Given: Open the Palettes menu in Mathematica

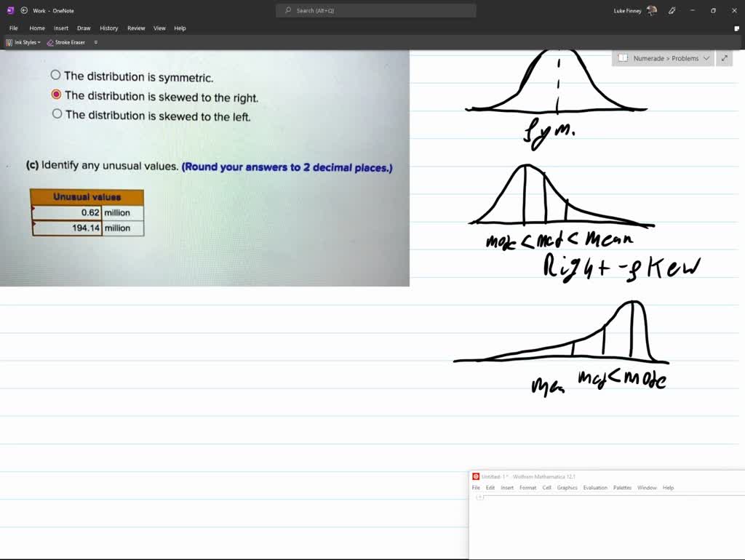Looking at the screenshot, I should pyautogui.click(x=623, y=488).
